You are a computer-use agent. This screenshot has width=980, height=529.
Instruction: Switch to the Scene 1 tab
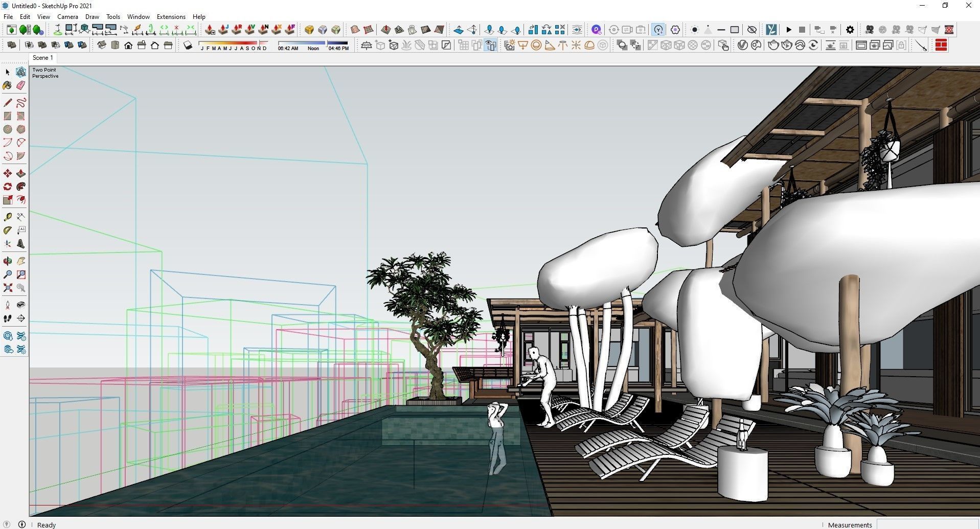43,58
